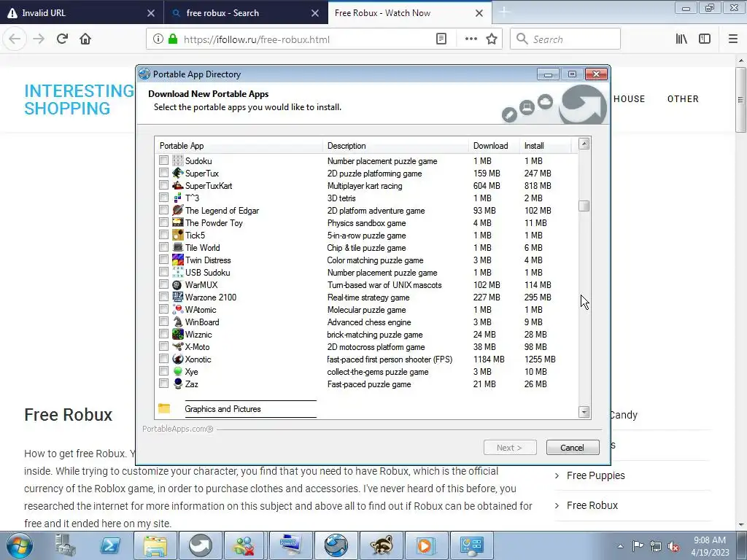Image resolution: width=747 pixels, height=560 pixels.
Task: Click the Cancel button
Action: click(x=572, y=448)
